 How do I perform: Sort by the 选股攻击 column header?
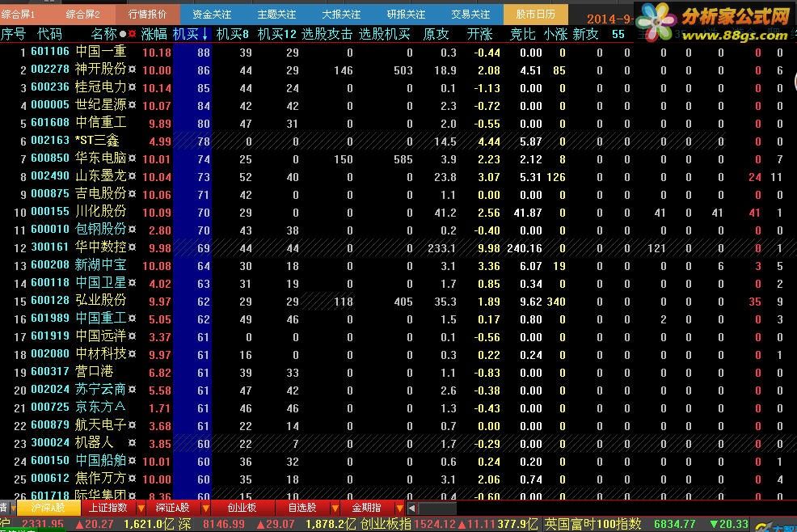[327, 34]
